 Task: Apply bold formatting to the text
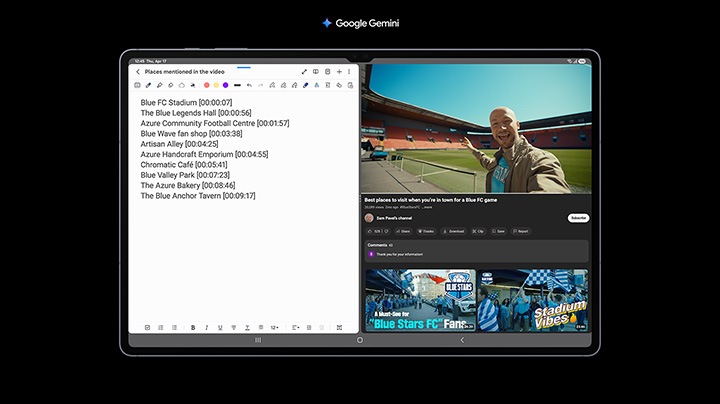(x=193, y=327)
